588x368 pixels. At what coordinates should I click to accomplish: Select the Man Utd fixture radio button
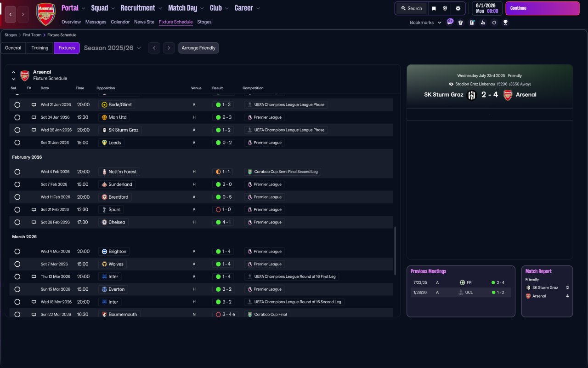tap(17, 117)
